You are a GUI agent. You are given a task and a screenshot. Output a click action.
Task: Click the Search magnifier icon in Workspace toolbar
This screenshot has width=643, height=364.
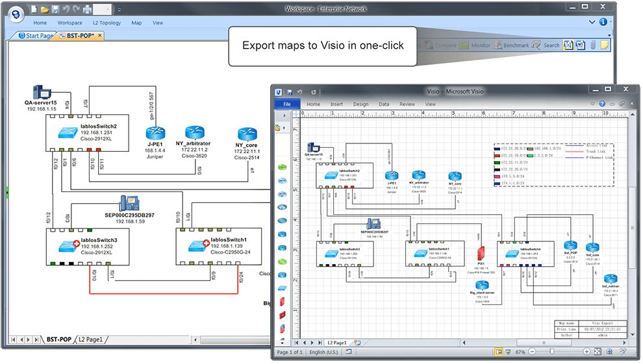coord(536,45)
